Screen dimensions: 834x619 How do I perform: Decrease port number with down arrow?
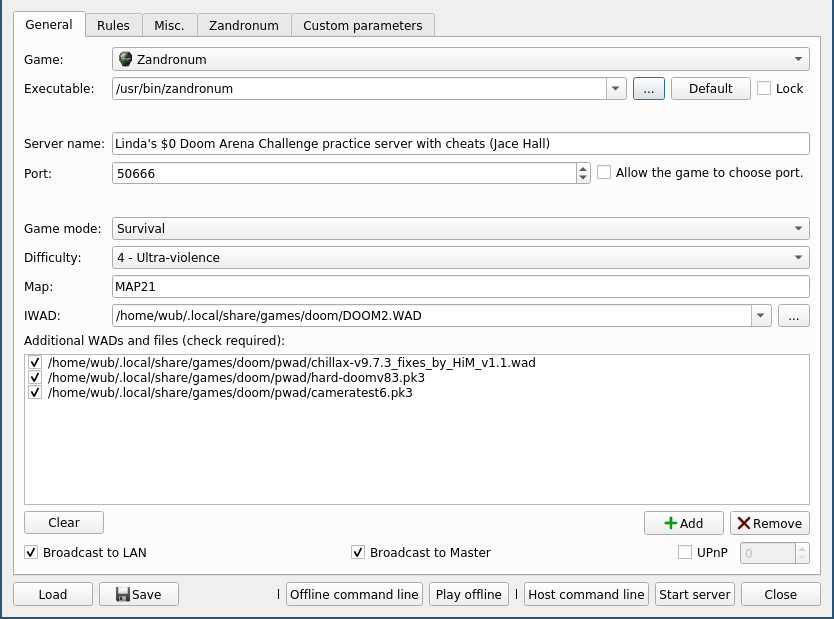583,178
